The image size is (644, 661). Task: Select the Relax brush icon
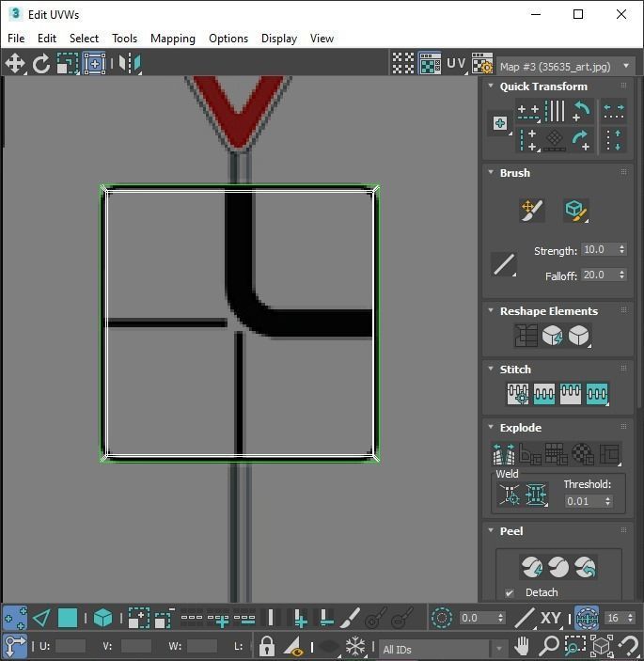tap(575, 211)
